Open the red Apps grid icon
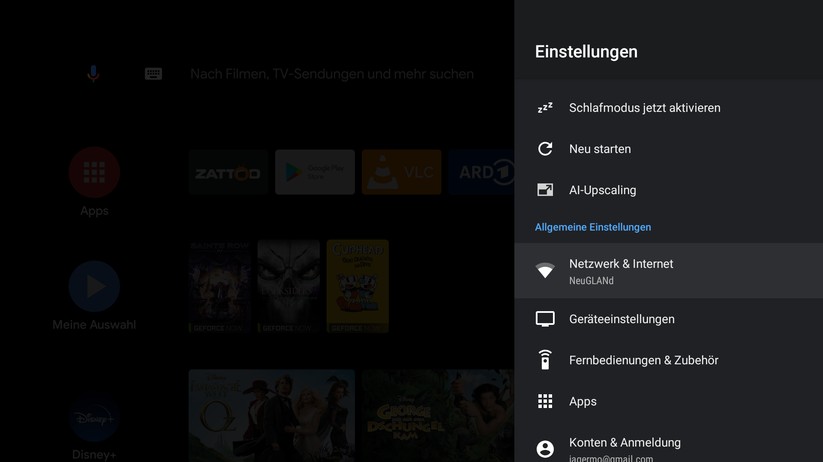The image size is (823, 462). 94,173
